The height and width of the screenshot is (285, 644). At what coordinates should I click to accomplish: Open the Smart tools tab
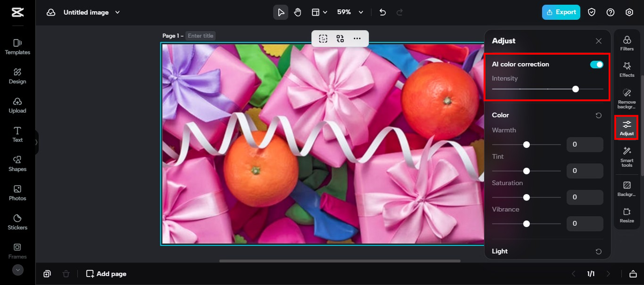(627, 157)
